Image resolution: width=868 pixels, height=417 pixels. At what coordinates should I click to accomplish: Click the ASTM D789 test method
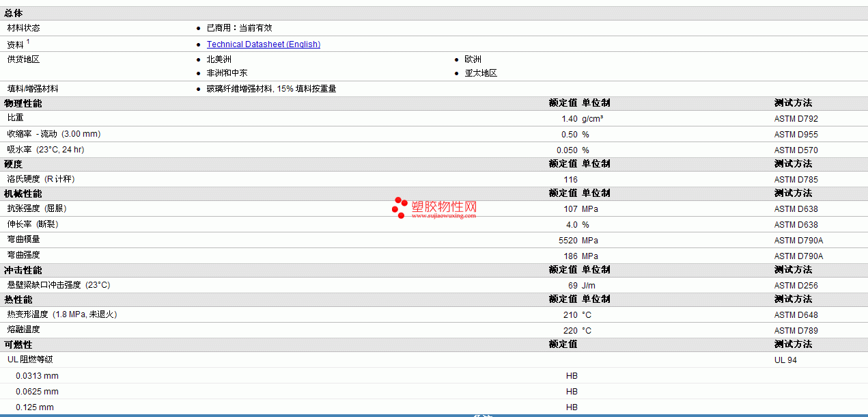pos(796,331)
